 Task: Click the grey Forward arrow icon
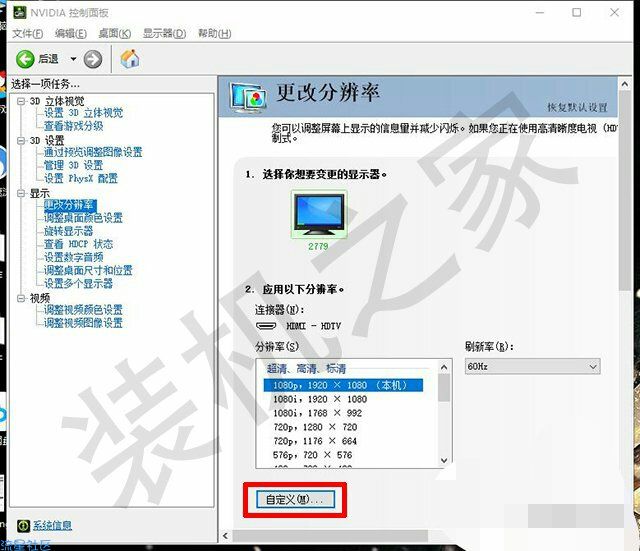pyautogui.click(x=93, y=59)
